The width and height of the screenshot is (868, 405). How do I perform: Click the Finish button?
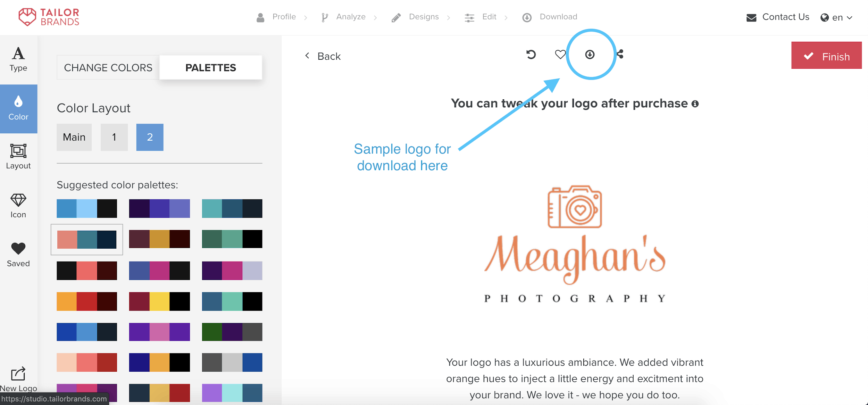(x=826, y=56)
